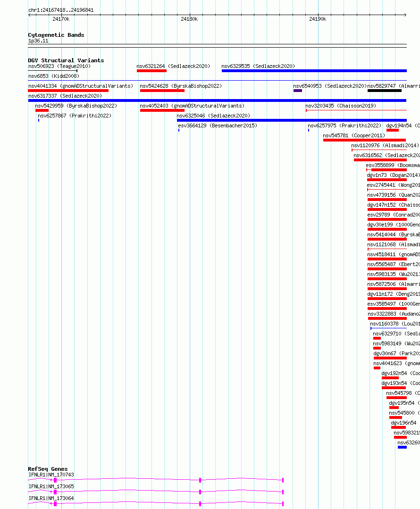
Task: Click the nsv4052403 (gnomADStructuralVariants) label
Action: 192,106
